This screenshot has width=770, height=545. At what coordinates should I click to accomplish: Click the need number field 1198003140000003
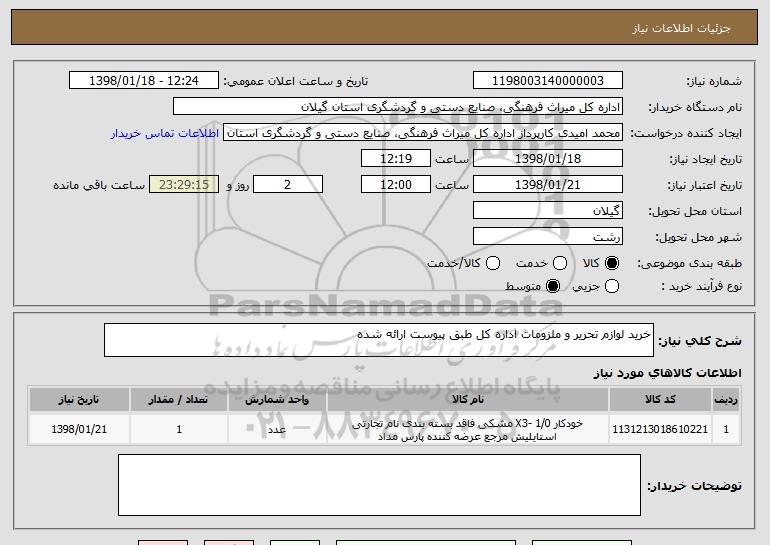(x=548, y=81)
